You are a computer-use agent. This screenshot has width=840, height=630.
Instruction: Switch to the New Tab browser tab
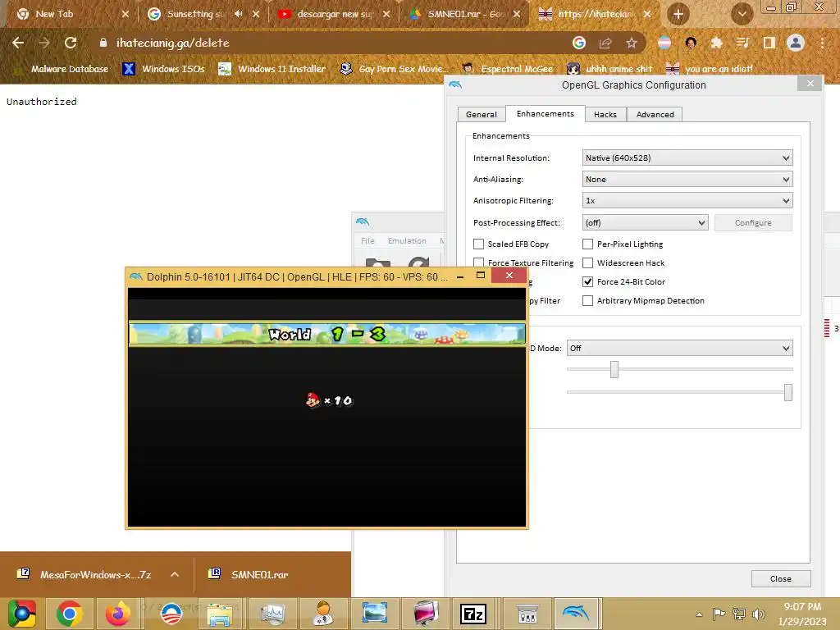pyautogui.click(x=72, y=14)
